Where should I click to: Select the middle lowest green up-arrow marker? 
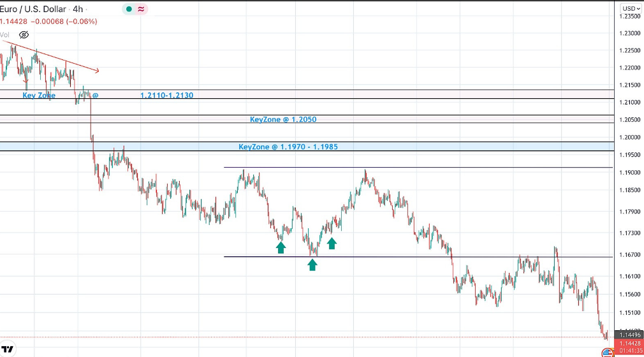point(312,264)
